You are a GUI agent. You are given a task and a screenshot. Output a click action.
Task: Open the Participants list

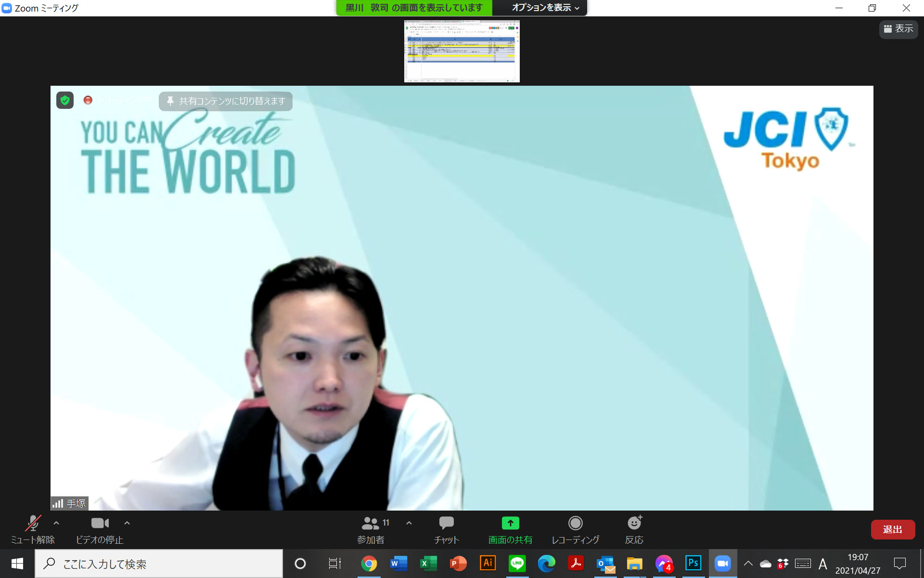click(x=371, y=529)
